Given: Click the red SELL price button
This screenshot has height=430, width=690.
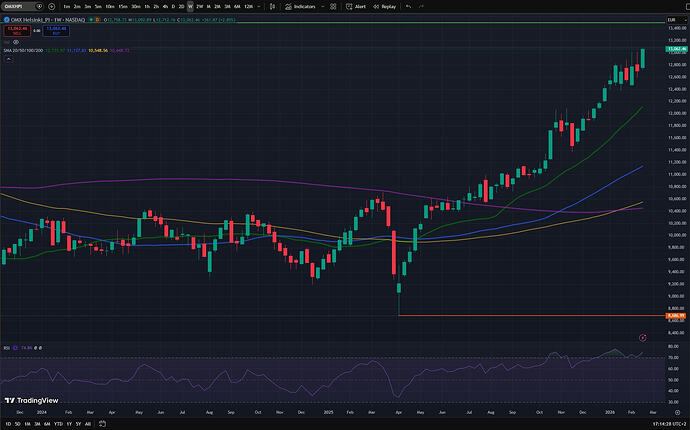Looking at the screenshot, I should click(x=17, y=30).
